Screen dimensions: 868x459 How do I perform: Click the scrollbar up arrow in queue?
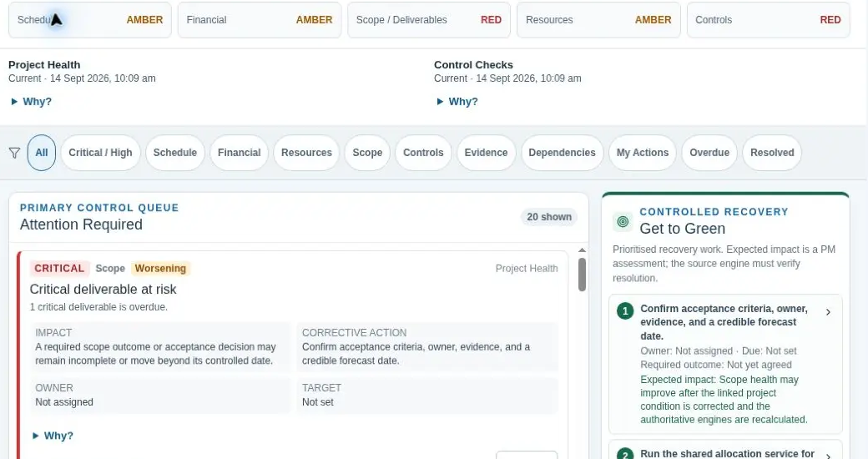pos(582,250)
